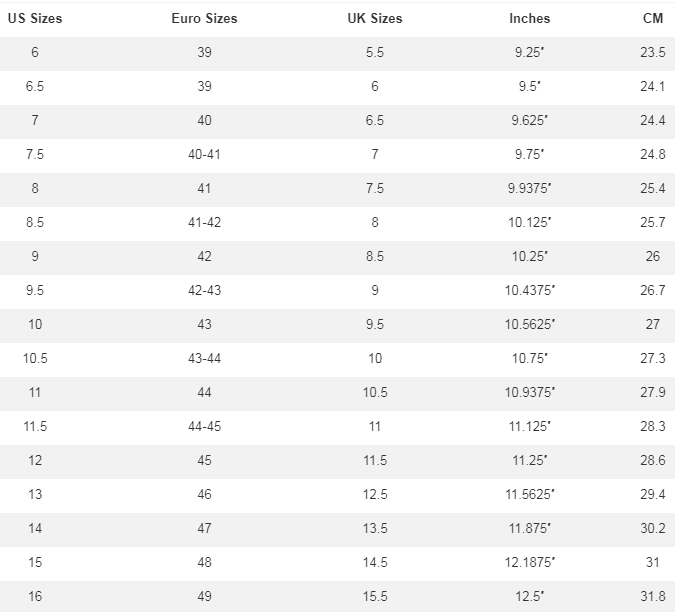
Task: Select UK size 12.5 cell
Action: [375, 495]
